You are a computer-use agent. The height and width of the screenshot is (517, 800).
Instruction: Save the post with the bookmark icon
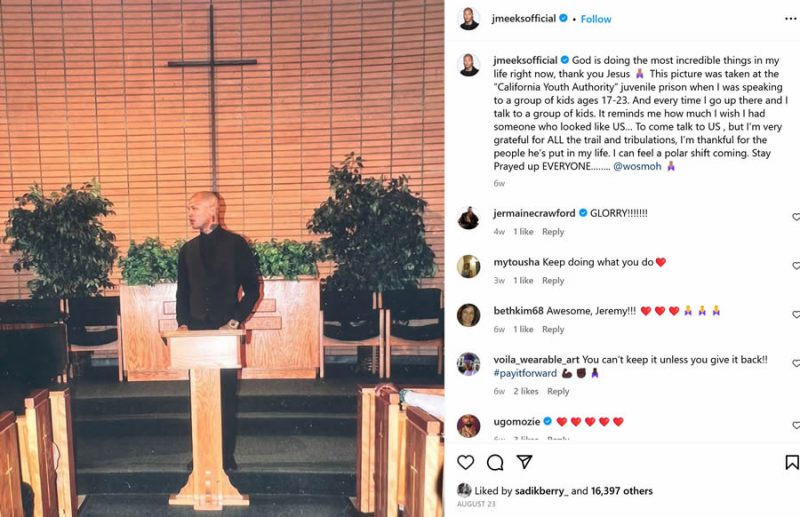[x=791, y=462]
